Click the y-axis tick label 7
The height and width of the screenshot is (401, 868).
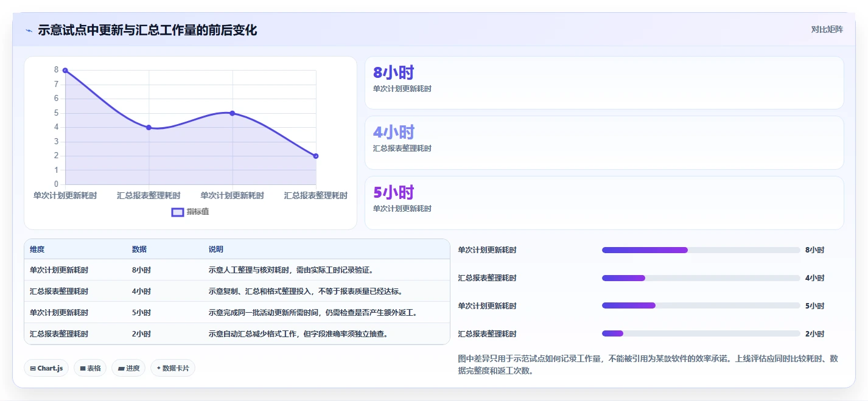(x=56, y=84)
